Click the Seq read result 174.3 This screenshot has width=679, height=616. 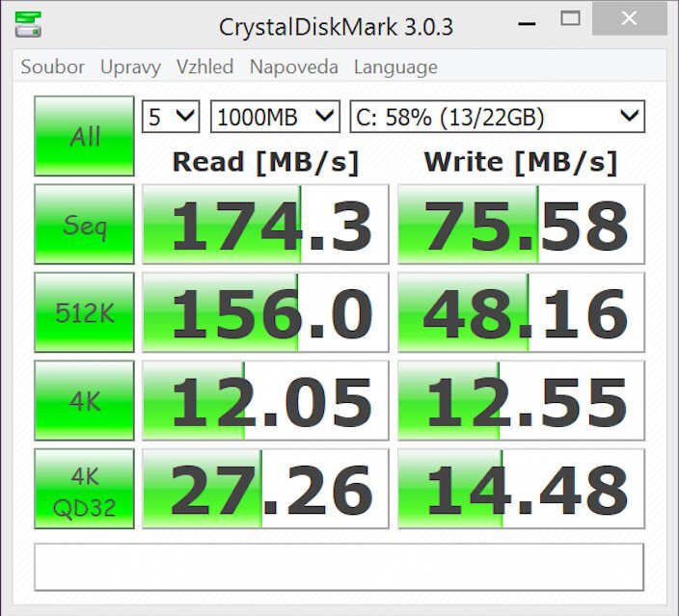point(265,225)
